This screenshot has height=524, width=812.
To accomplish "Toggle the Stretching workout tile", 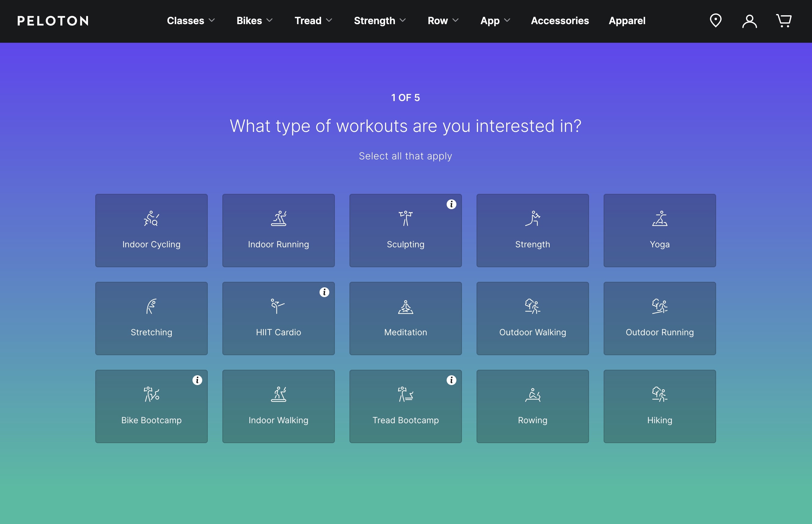I will [152, 318].
